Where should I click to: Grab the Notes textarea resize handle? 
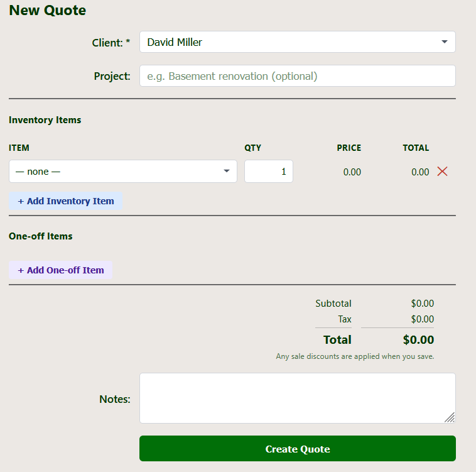[450, 417]
